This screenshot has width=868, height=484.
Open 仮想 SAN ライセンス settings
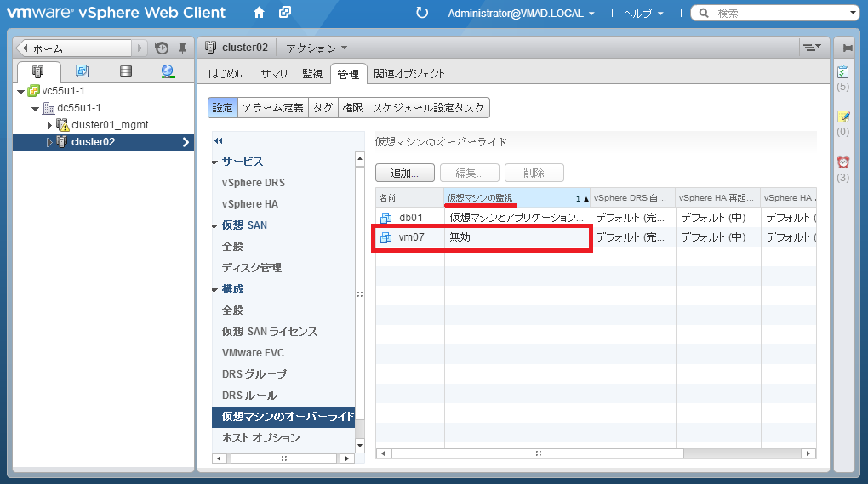(x=270, y=332)
